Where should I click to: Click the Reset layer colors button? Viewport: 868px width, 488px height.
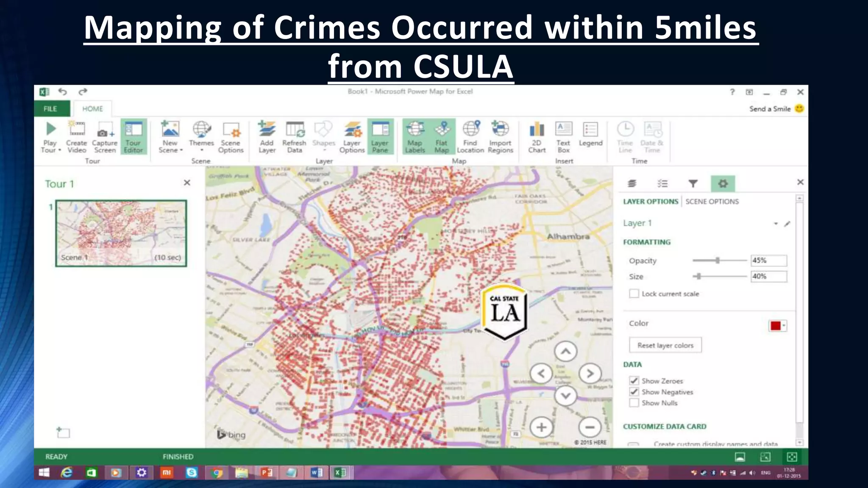click(665, 345)
